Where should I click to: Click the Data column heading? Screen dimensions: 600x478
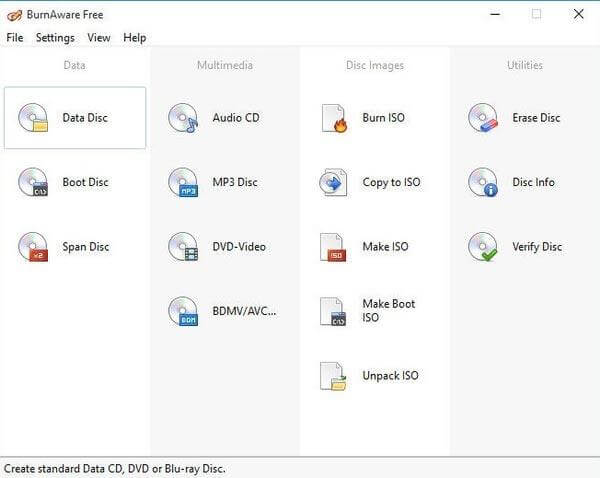coord(75,65)
